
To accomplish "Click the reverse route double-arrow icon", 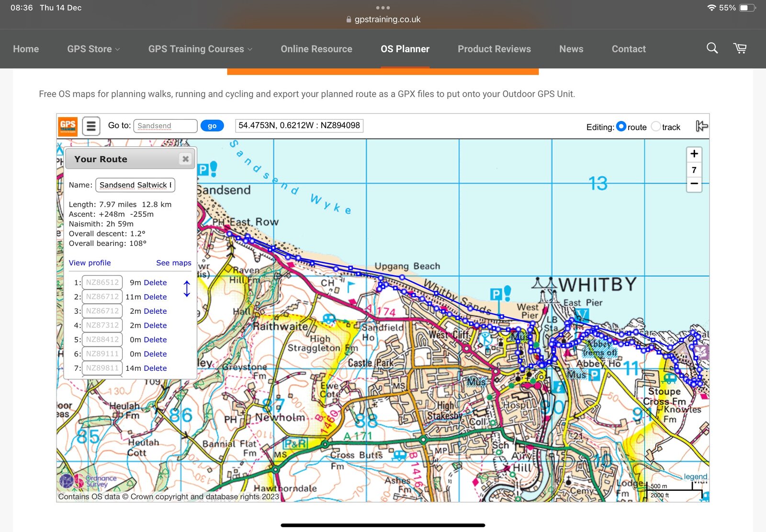I will click(187, 288).
